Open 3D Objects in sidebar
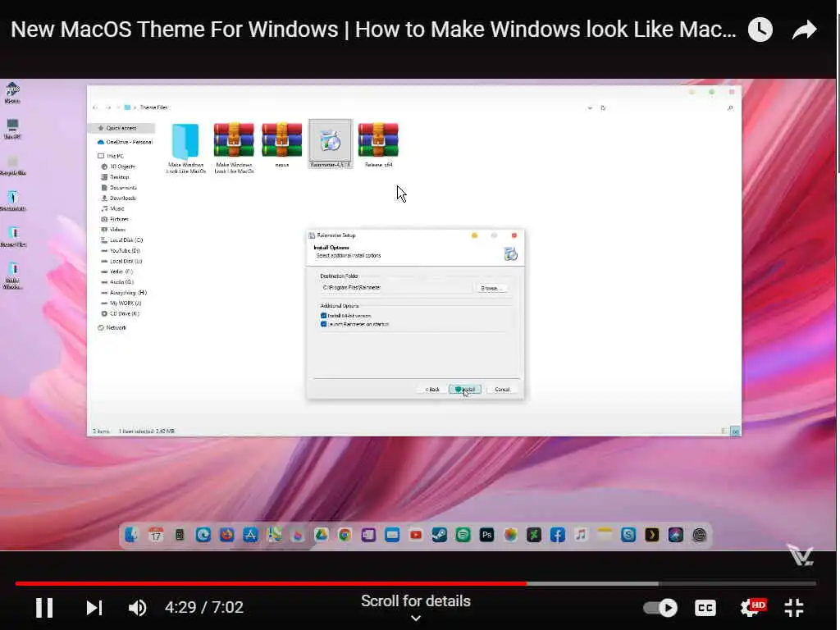 (118, 167)
